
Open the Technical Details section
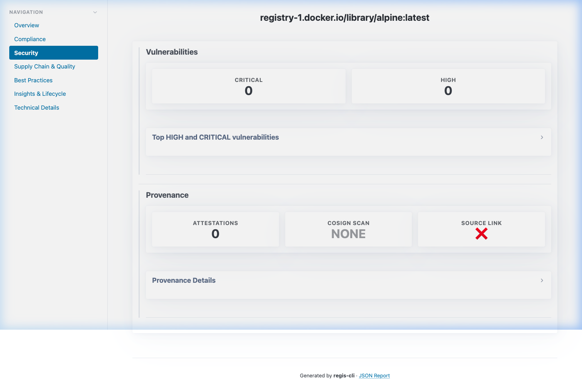click(37, 107)
